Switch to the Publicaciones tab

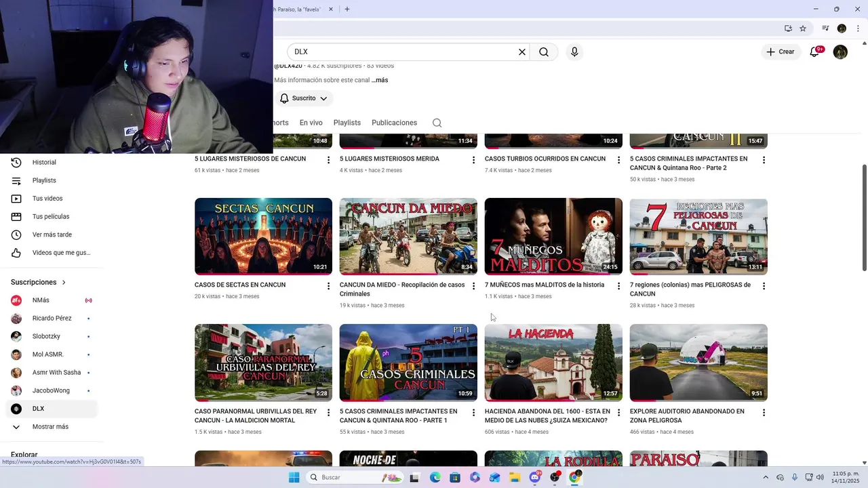point(394,123)
